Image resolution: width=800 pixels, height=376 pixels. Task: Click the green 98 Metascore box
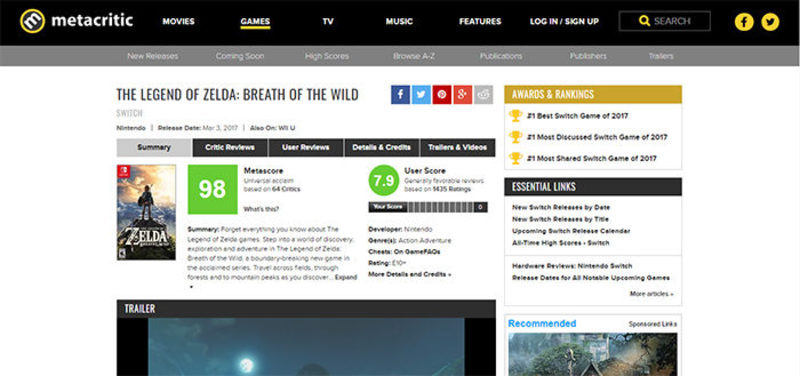212,189
